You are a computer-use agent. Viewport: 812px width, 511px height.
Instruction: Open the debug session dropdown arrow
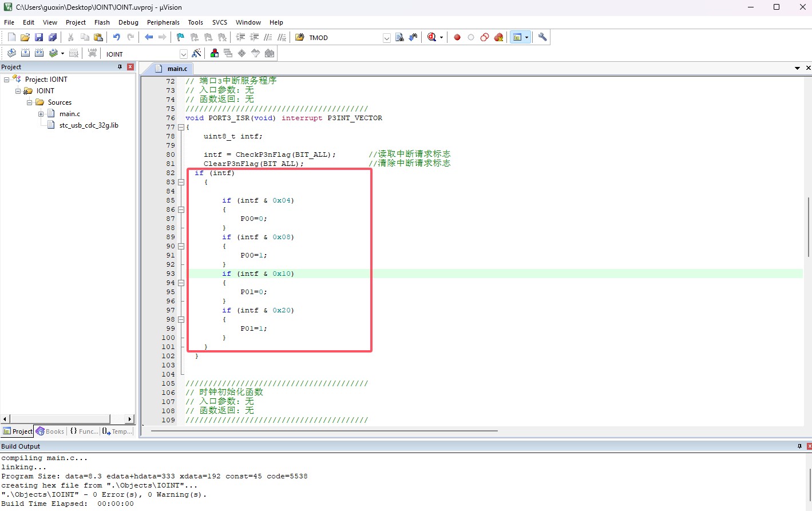click(441, 38)
